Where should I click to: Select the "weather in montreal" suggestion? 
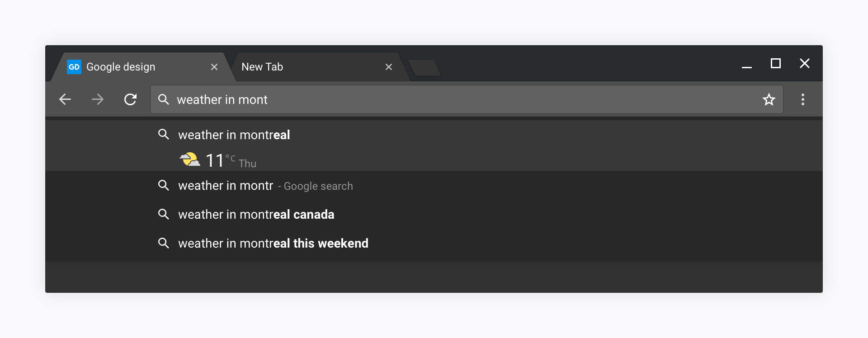point(234,135)
